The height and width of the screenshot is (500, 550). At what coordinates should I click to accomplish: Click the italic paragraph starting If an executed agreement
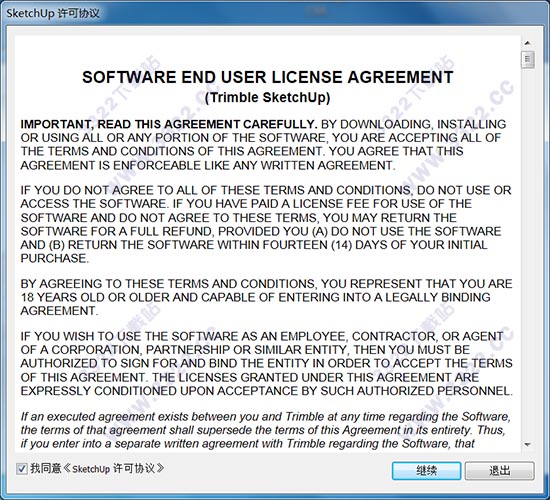pyautogui.click(x=266, y=430)
